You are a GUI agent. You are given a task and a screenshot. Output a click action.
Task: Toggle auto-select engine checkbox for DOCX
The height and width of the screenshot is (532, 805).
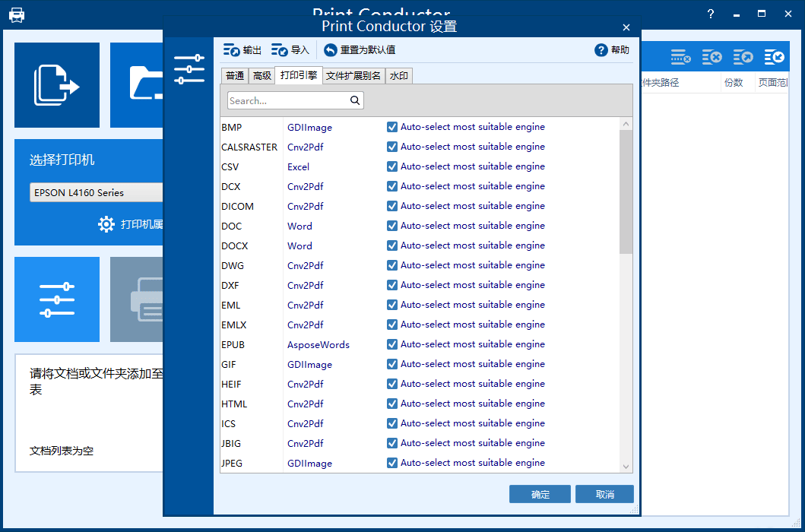(x=392, y=245)
